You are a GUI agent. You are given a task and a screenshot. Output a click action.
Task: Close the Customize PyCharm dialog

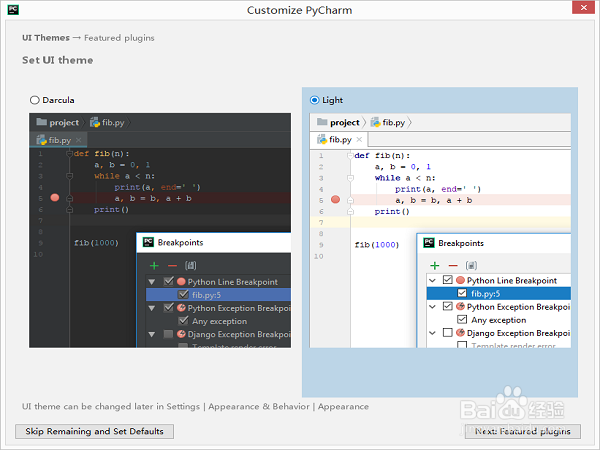pos(583,7)
